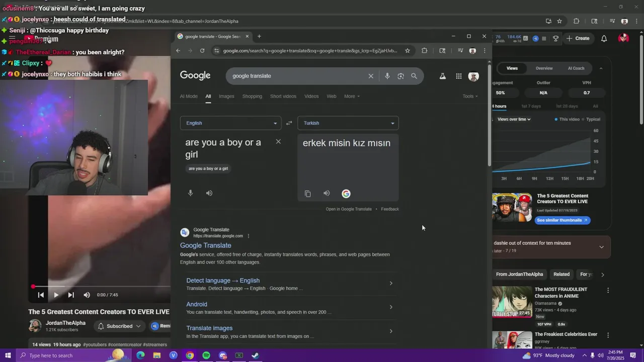This screenshot has height=362, width=644.
Task: Click the YouTube Create button
Action: pyautogui.click(x=578, y=38)
